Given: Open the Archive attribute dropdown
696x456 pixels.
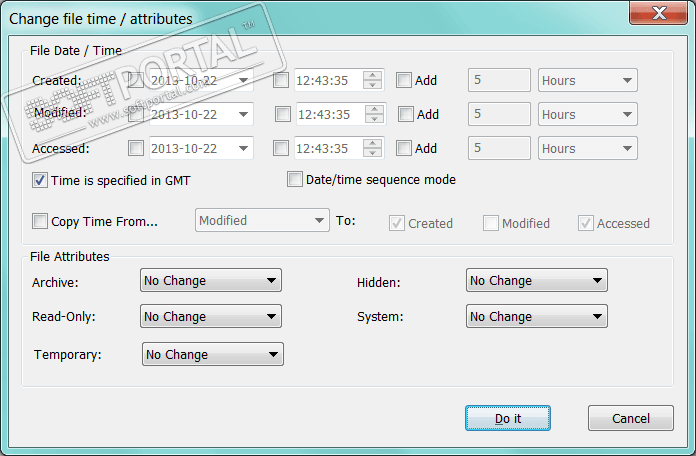Looking at the screenshot, I should click(211, 280).
